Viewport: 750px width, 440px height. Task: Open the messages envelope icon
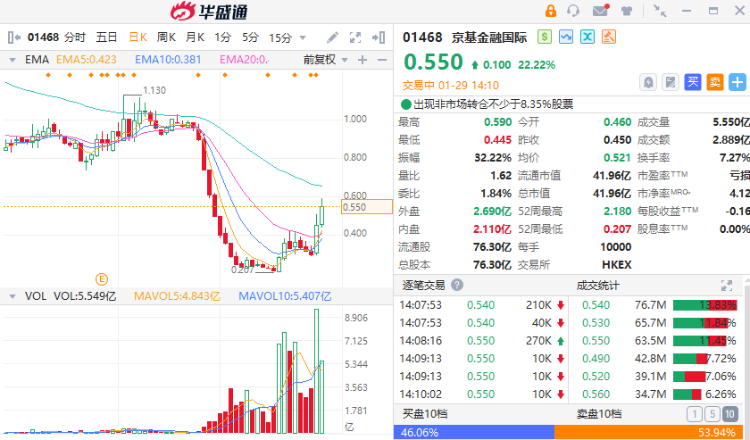[x=600, y=10]
